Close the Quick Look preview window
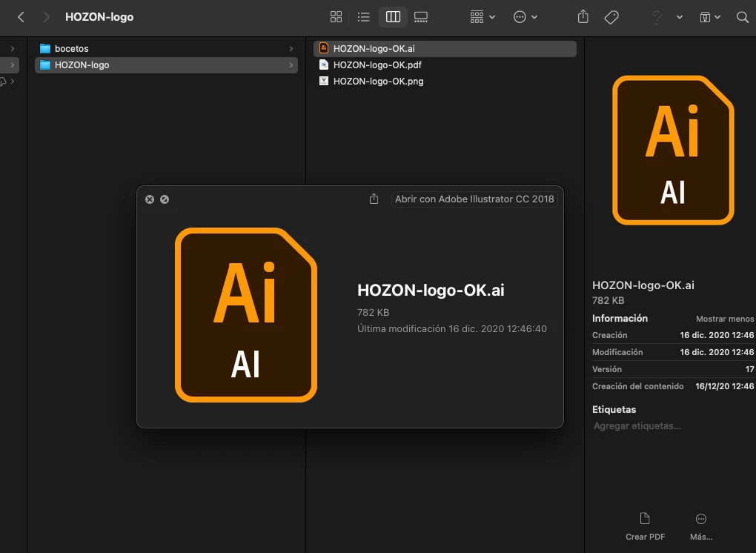Image resolution: width=756 pixels, height=553 pixels. [150, 199]
